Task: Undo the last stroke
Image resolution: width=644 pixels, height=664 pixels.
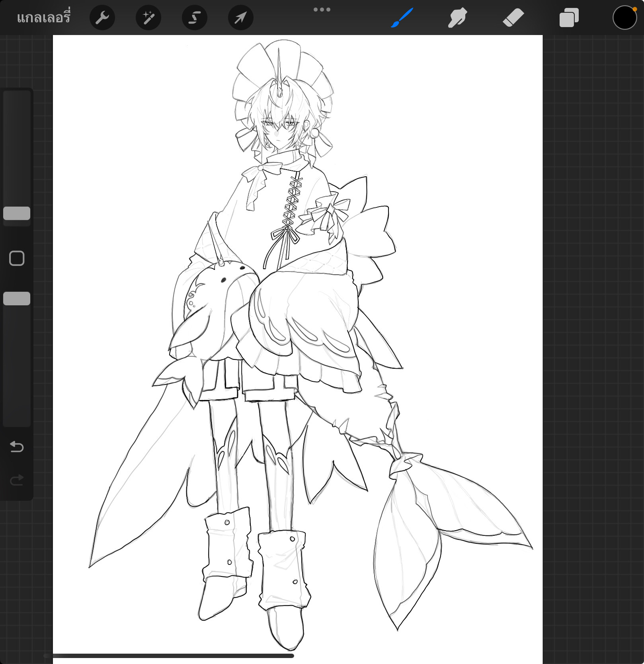Action: [17, 447]
